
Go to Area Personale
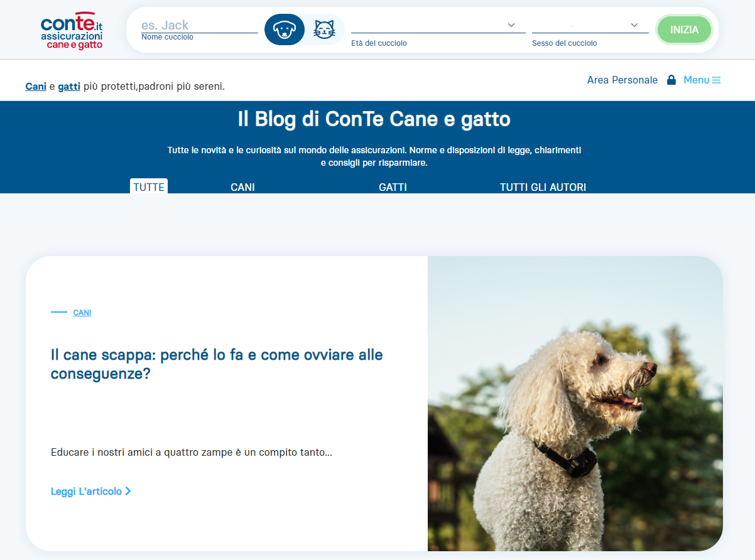click(x=622, y=80)
